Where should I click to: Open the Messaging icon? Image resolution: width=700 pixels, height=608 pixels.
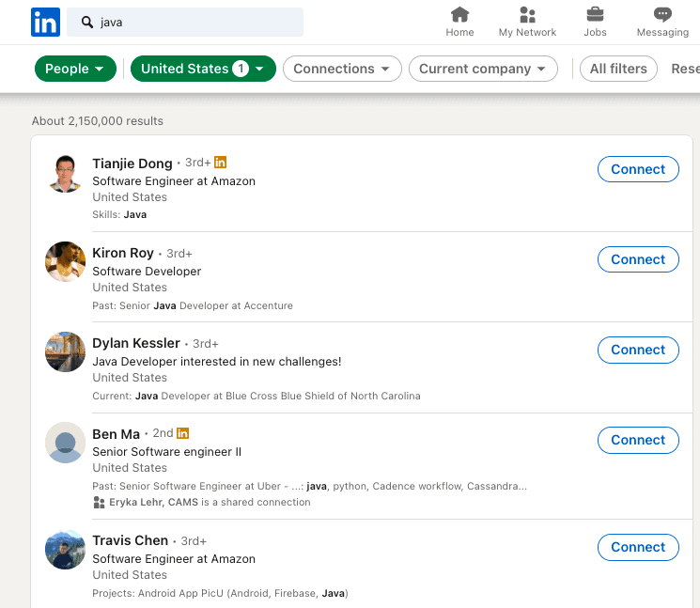(662, 15)
